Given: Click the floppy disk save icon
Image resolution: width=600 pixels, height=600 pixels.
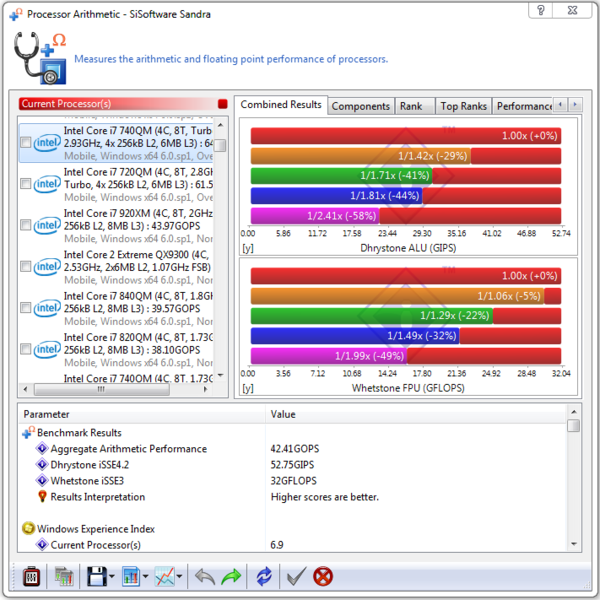Looking at the screenshot, I should click(x=97, y=577).
